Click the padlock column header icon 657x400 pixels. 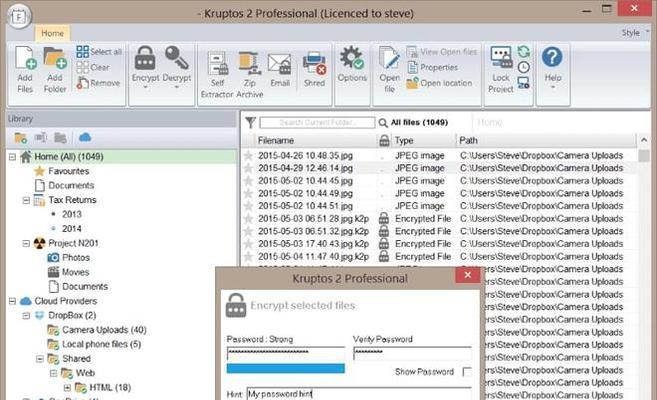point(384,140)
